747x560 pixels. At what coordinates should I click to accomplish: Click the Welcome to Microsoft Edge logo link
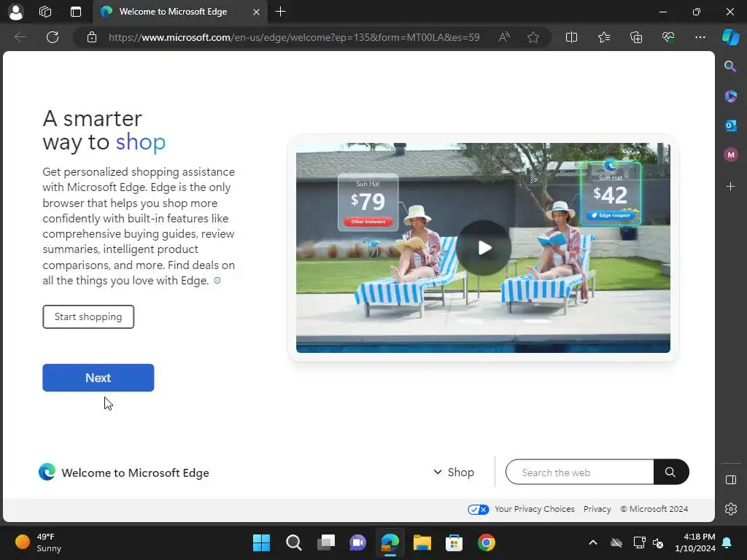click(x=124, y=472)
